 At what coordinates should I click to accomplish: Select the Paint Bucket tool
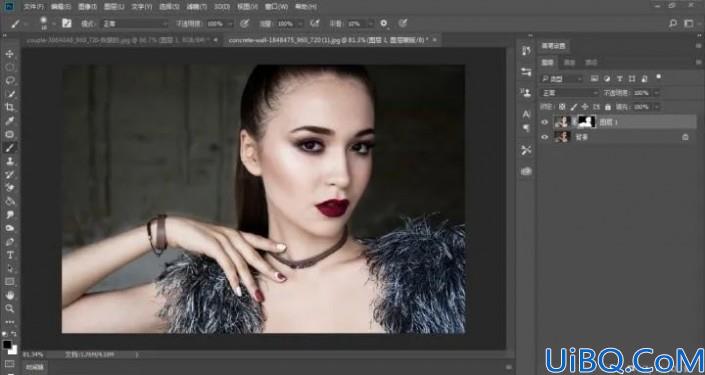(9, 201)
